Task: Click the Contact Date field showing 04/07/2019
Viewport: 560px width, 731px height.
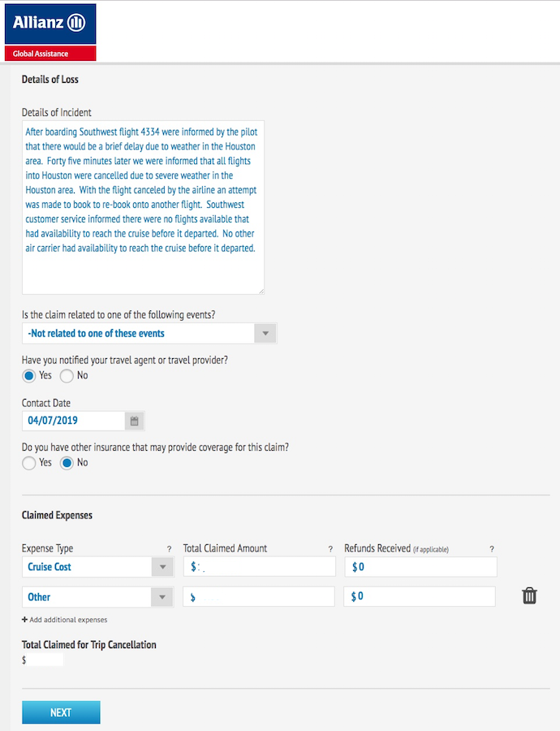Action: point(74,421)
